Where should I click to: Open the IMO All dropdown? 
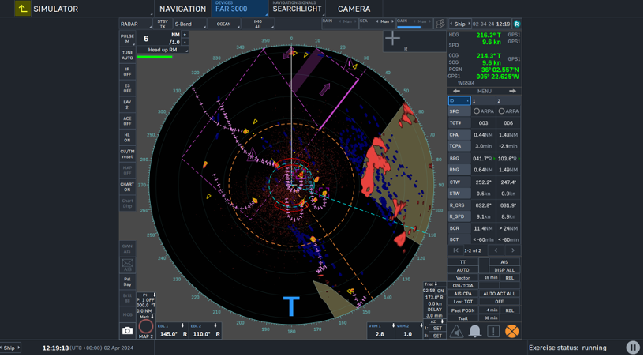pyautogui.click(x=258, y=24)
